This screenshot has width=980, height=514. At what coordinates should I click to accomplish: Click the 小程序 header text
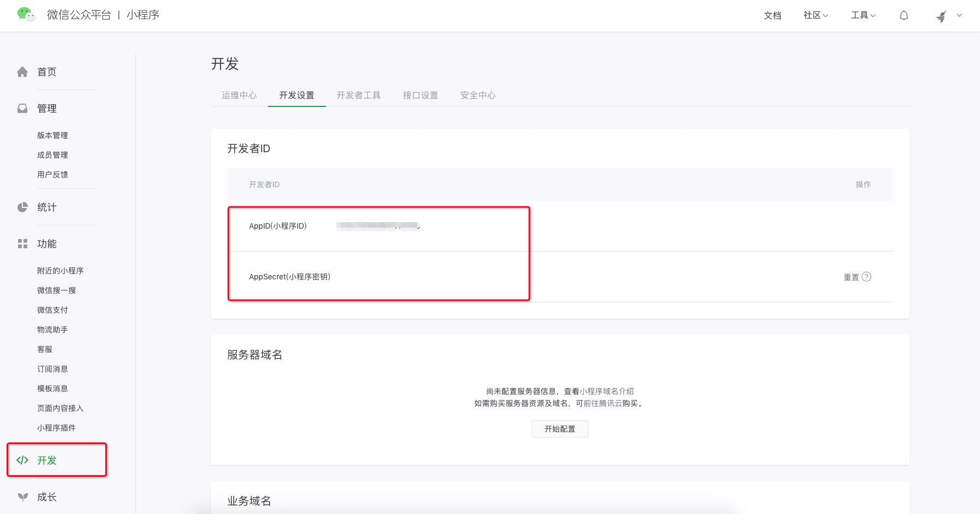(x=143, y=15)
